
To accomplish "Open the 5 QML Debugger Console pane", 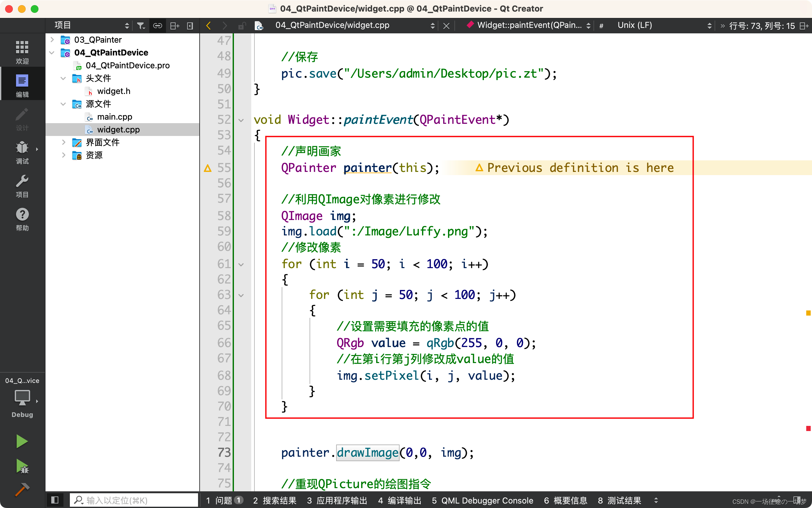I will click(x=482, y=500).
